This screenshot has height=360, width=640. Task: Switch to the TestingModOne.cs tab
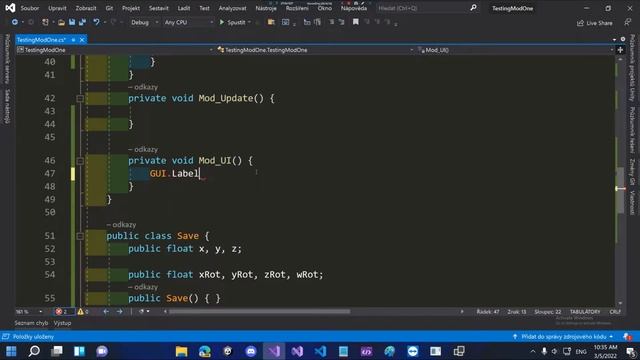41,40
